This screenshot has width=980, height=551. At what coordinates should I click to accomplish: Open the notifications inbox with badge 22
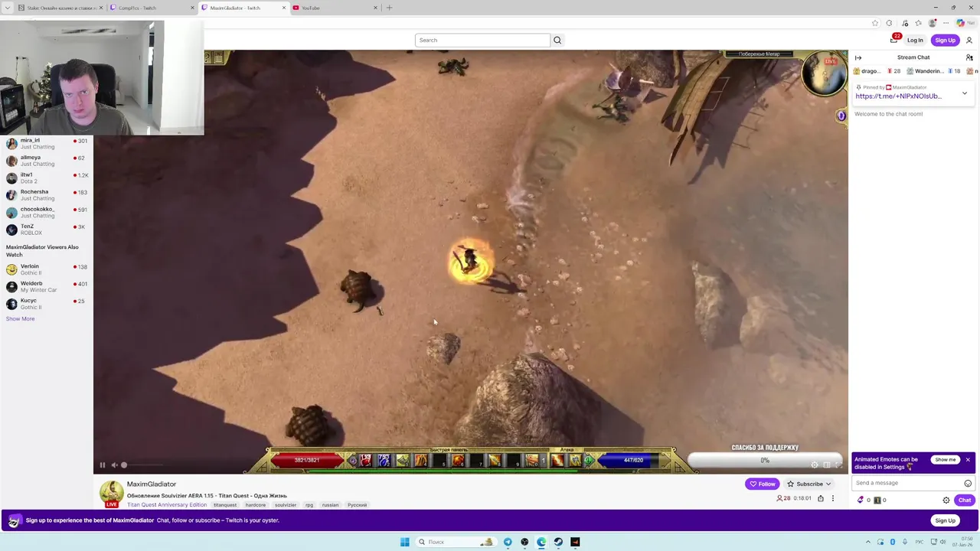point(894,40)
